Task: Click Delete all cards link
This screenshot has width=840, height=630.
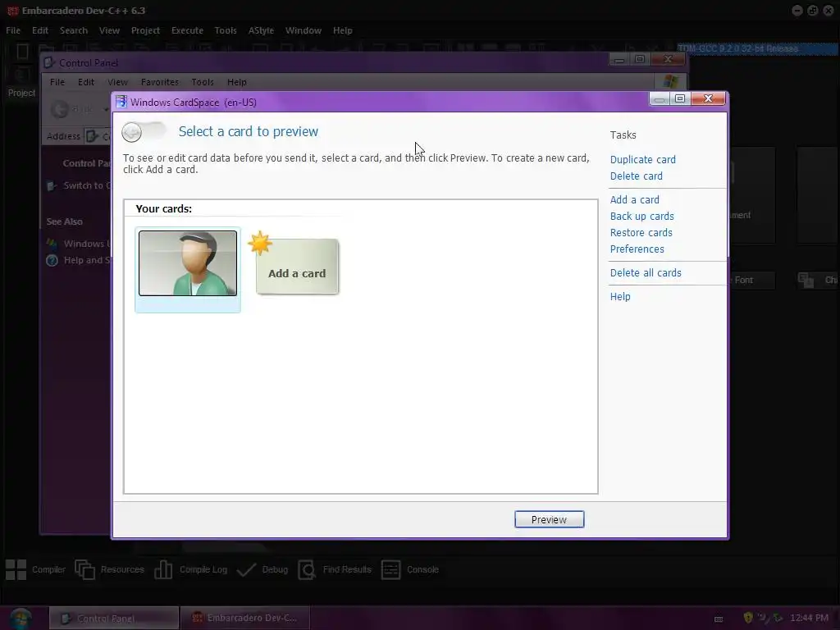Action: click(646, 273)
